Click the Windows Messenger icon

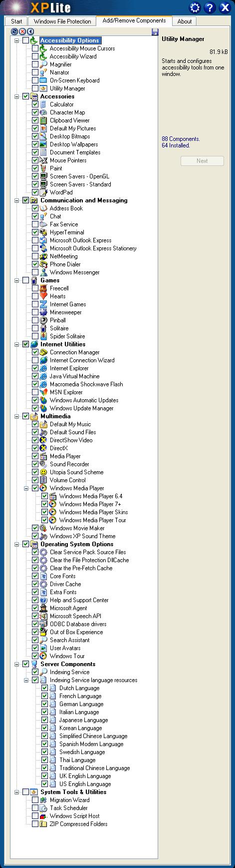pyautogui.click(x=44, y=272)
